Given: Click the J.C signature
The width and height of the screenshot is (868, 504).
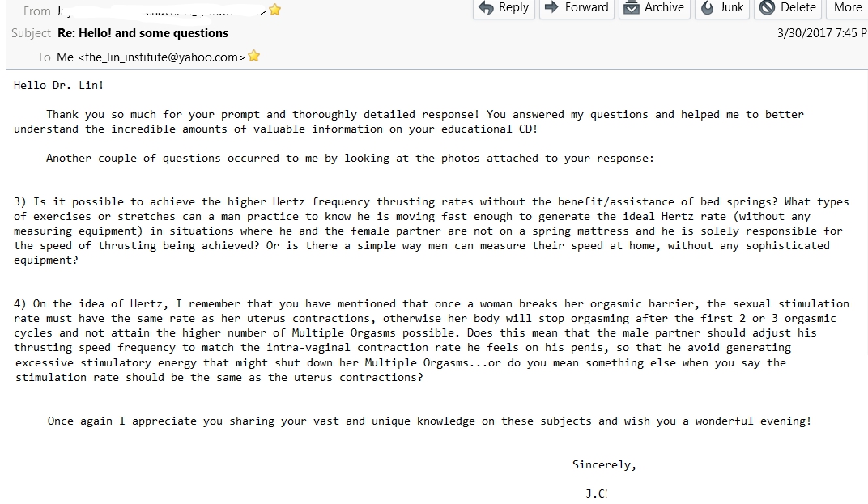Looking at the screenshot, I should point(596,493).
